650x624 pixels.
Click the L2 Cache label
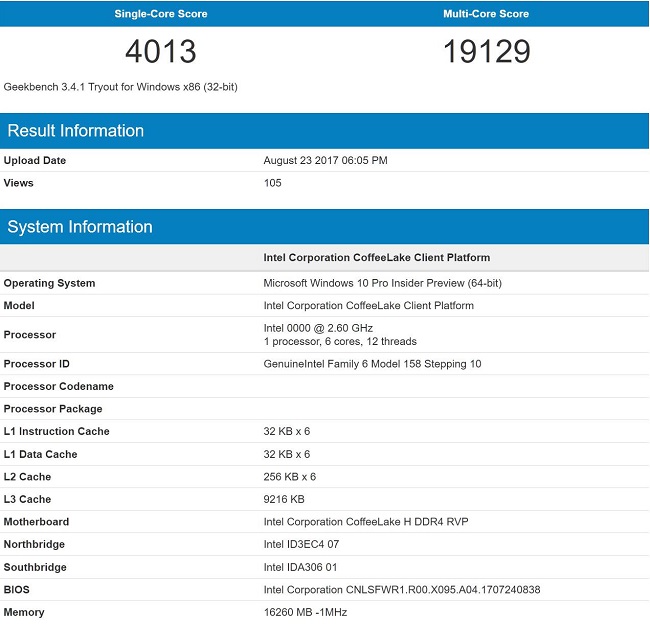(x=27, y=476)
